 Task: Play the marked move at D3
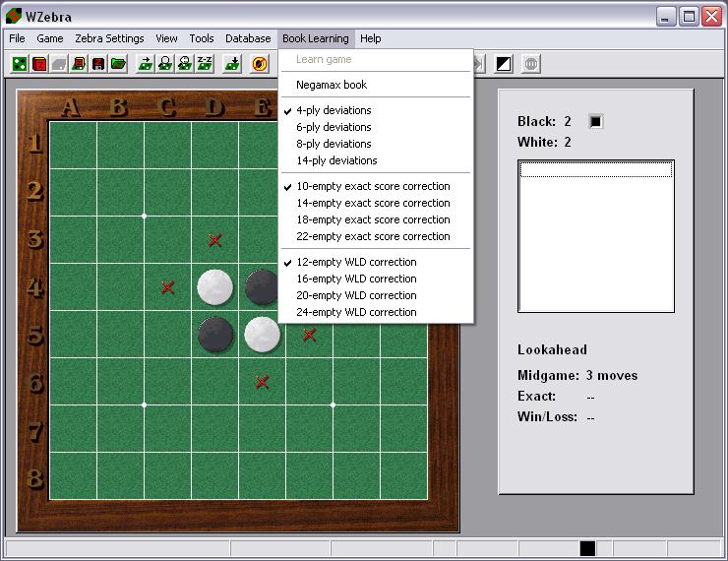(x=214, y=240)
